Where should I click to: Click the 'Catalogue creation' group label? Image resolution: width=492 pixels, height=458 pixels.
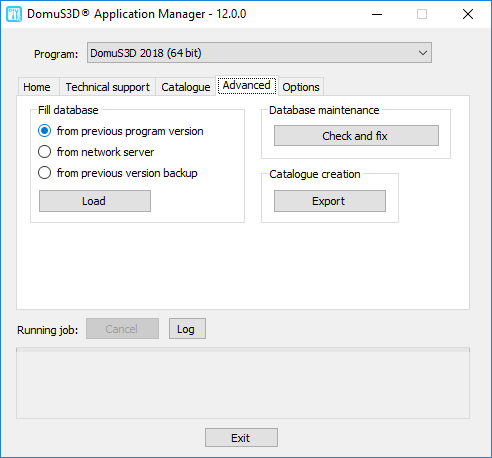[x=315, y=174]
